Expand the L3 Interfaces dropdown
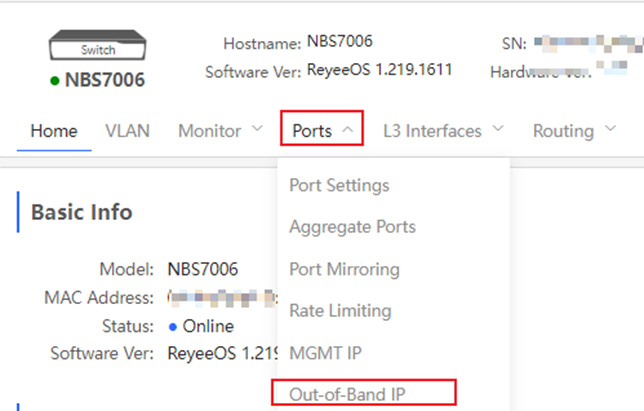This screenshot has width=644, height=411. click(x=443, y=131)
